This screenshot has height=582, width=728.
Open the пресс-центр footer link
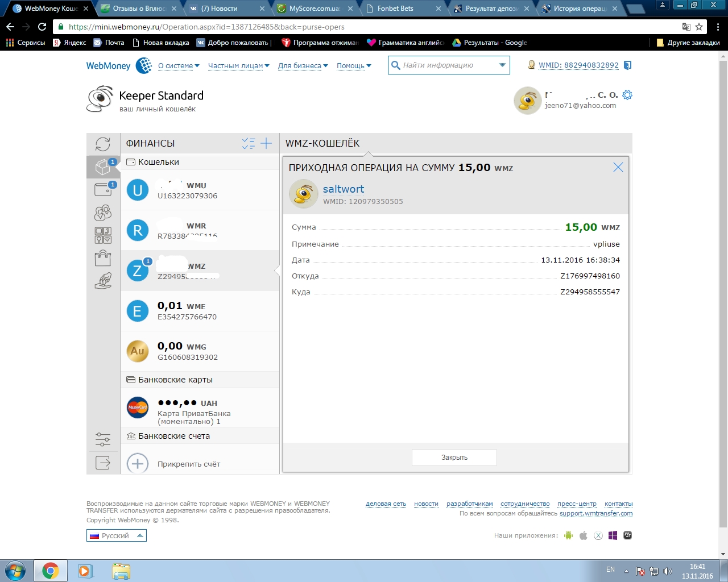click(577, 504)
